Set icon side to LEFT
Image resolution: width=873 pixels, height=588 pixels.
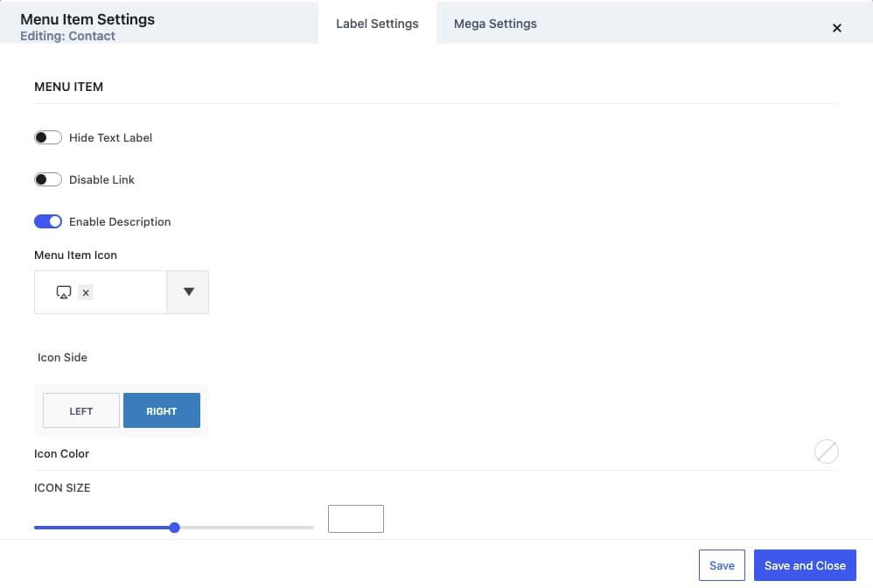point(80,409)
